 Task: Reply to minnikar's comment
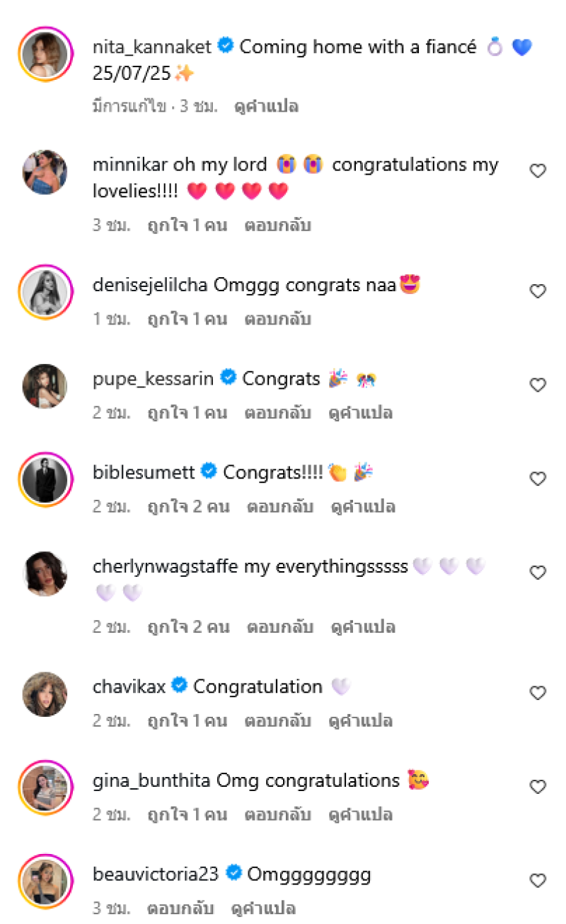click(277, 226)
